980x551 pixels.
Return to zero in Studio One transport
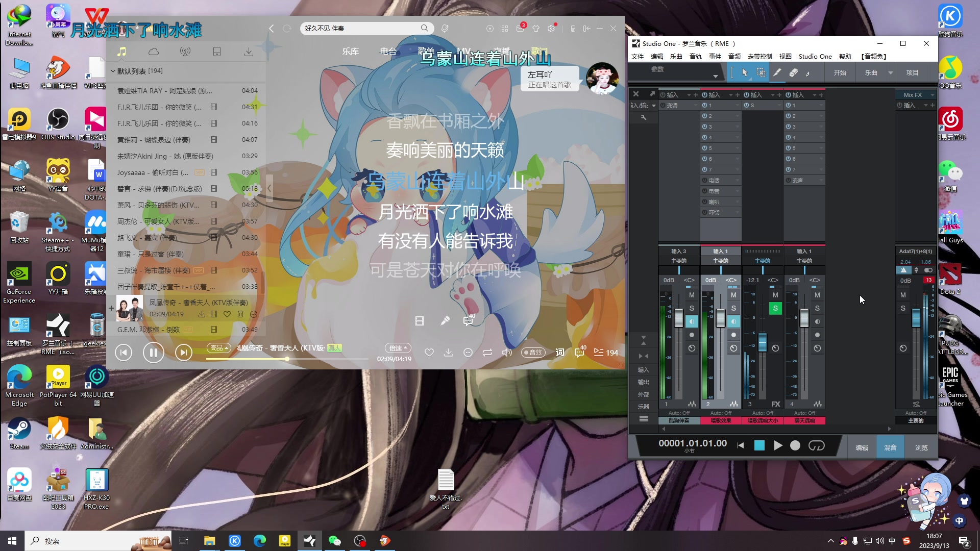(x=741, y=445)
